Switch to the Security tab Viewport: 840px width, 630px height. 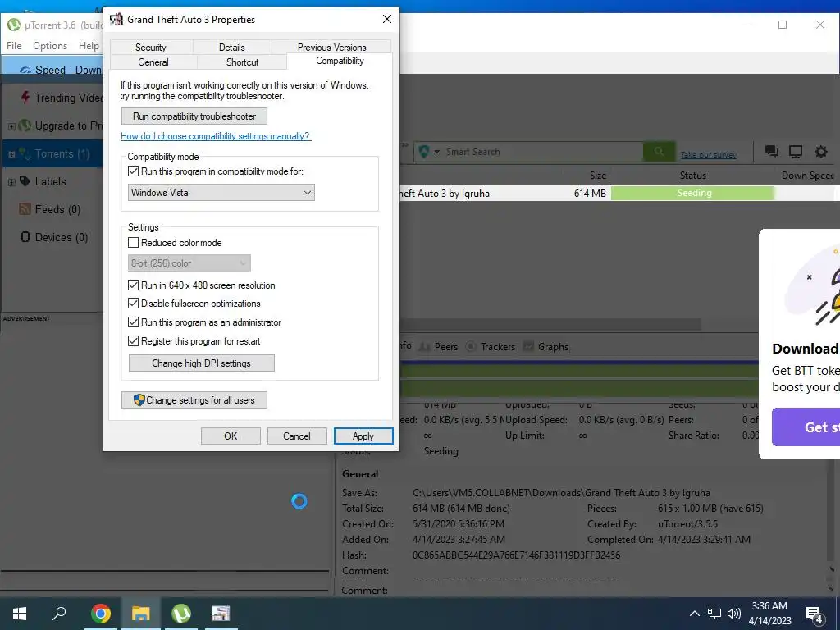click(151, 47)
